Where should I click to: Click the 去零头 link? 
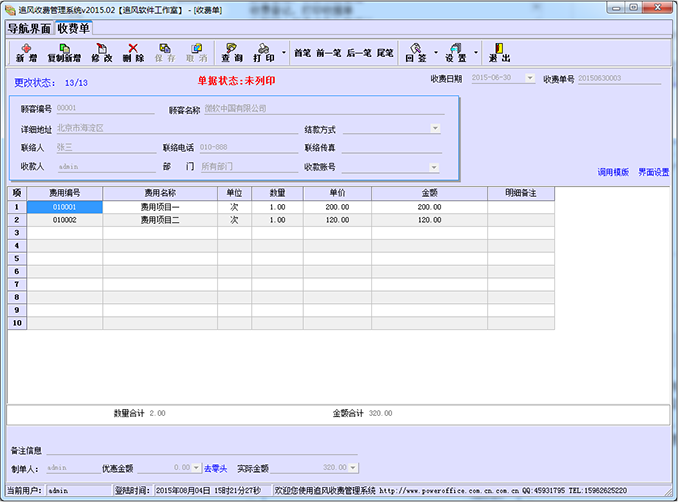coord(217,467)
